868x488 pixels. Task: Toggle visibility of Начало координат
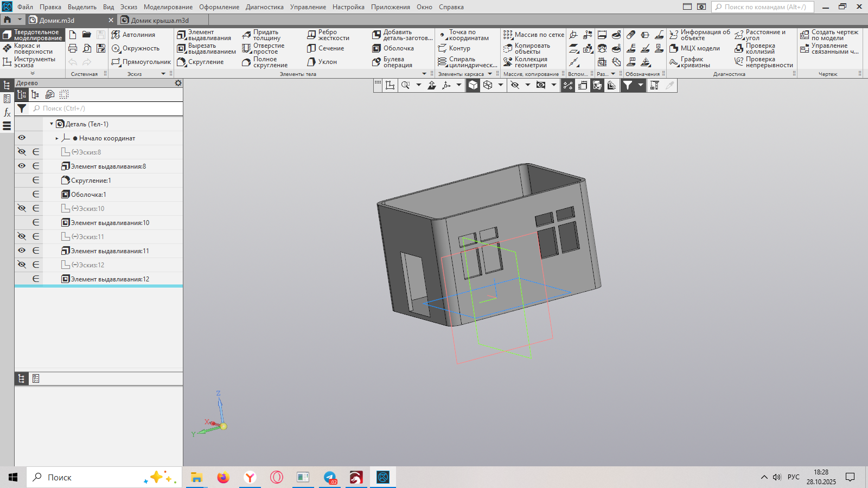(x=22, y=138)
